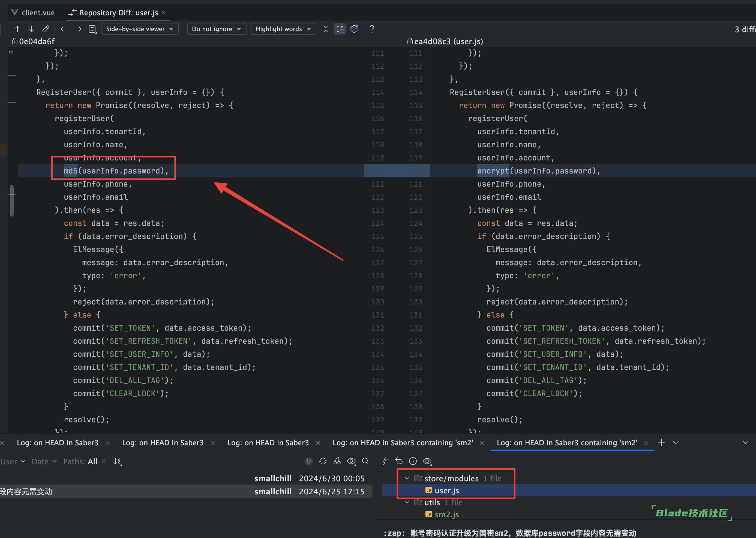Click revision label ea4d08c3 (user.js)
Viewport: 756px width, 538px height.
(x=449, y=41)
